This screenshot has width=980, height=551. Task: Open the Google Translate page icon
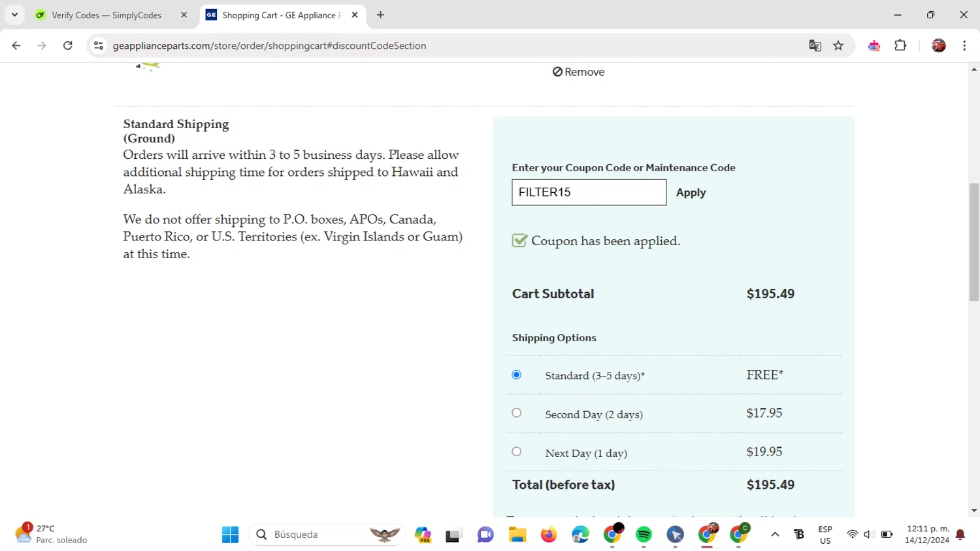coord(815,46)
